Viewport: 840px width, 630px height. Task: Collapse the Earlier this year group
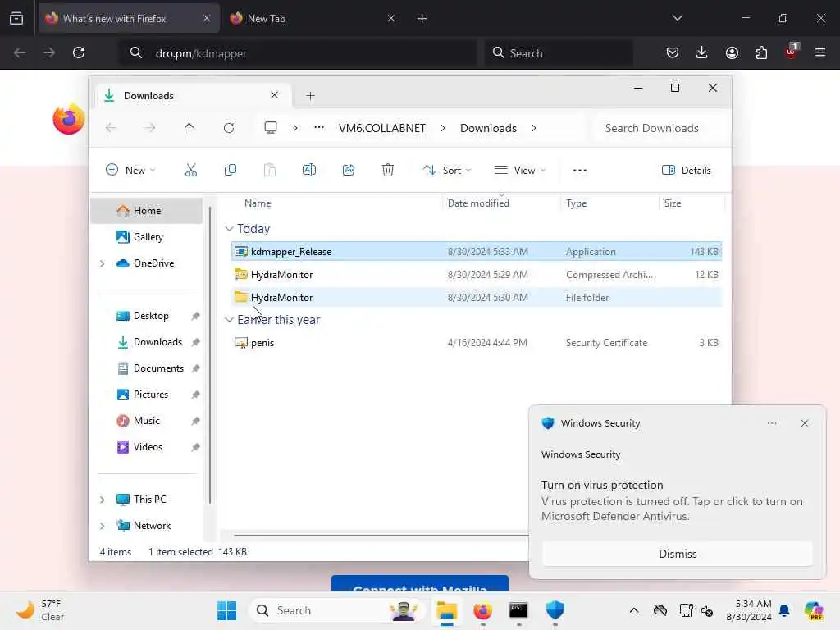(230, 320)
